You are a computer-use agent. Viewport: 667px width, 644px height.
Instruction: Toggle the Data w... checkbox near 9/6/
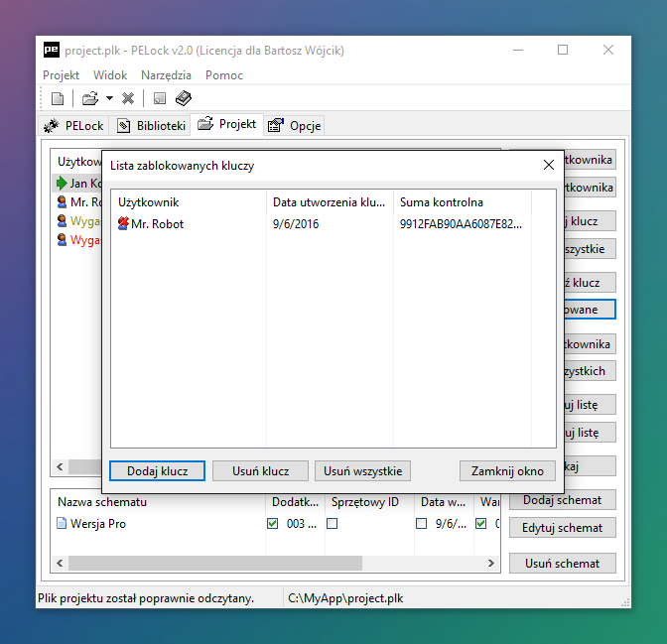(421, 523)
